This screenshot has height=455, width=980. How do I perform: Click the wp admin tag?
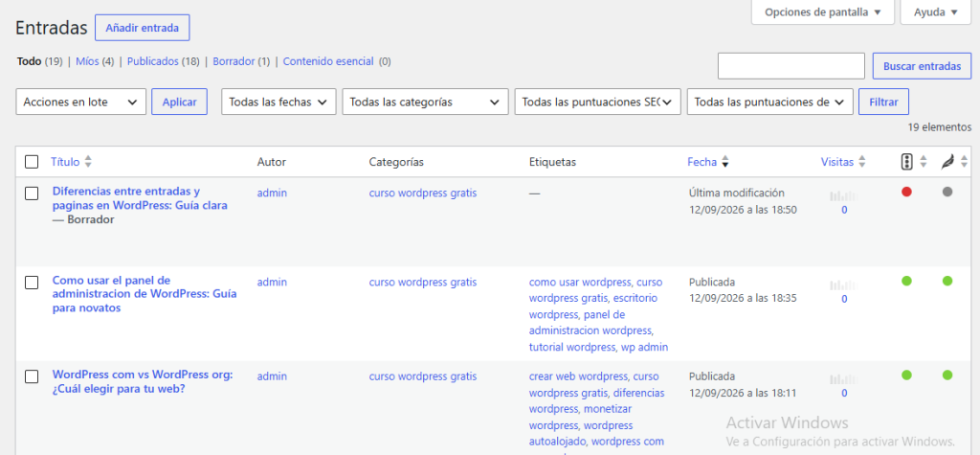click(x=644, y=347)
